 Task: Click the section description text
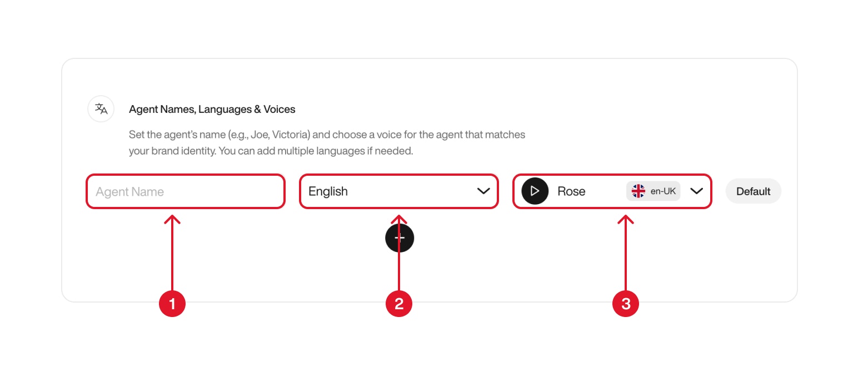pos(327,142)
